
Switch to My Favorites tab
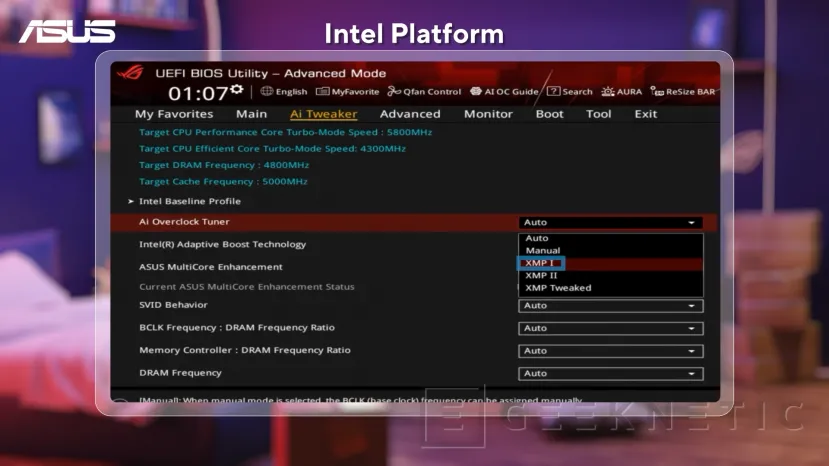pos(174,114)
